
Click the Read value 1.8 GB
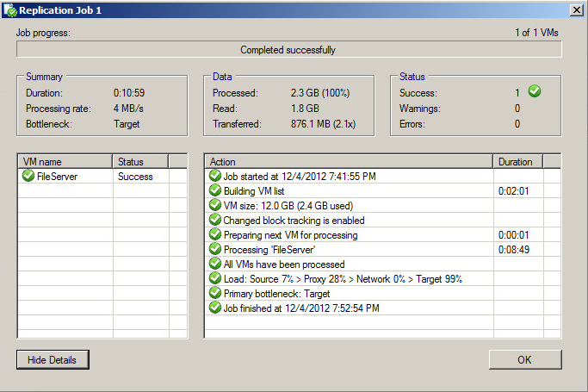305,109
